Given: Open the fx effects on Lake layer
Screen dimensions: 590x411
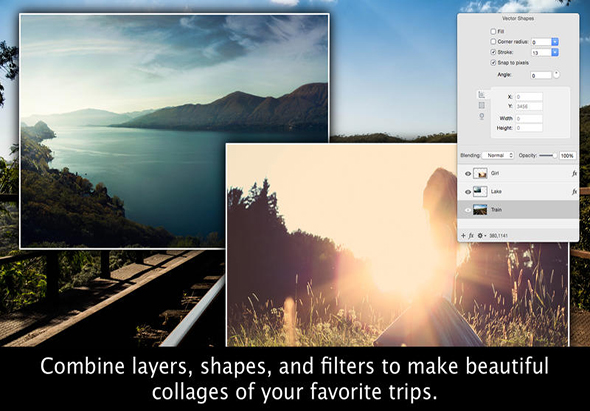Looking at the screenshot, I should 574,192.
